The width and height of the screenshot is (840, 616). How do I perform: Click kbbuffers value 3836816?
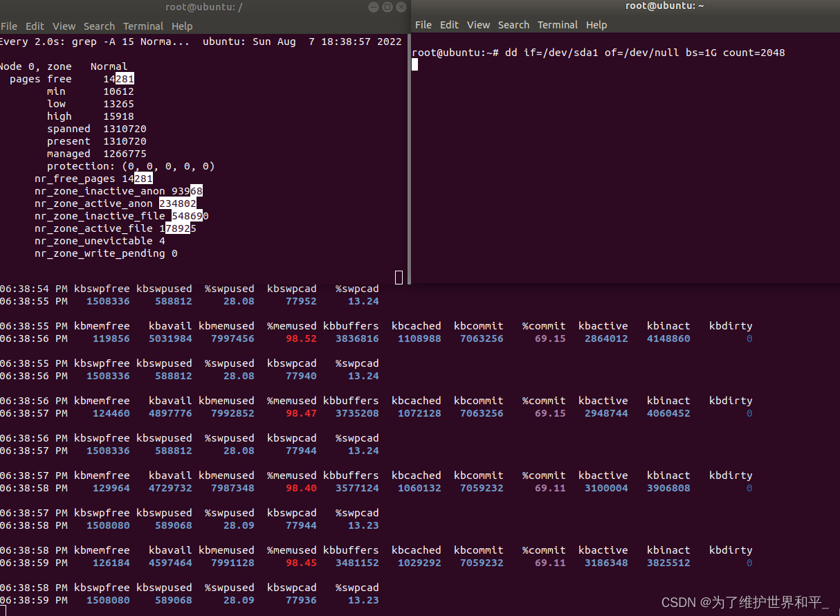[x=357, y=338]
